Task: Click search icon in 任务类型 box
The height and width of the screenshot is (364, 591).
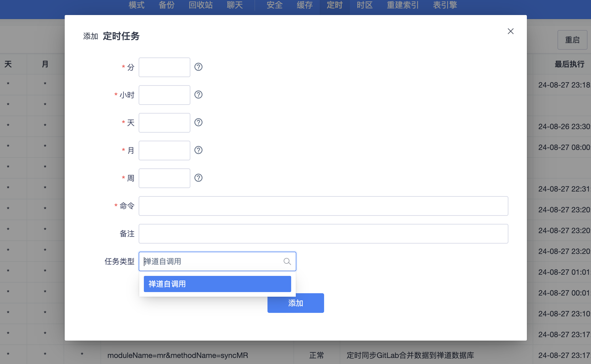Action: [x=287, y=261]
